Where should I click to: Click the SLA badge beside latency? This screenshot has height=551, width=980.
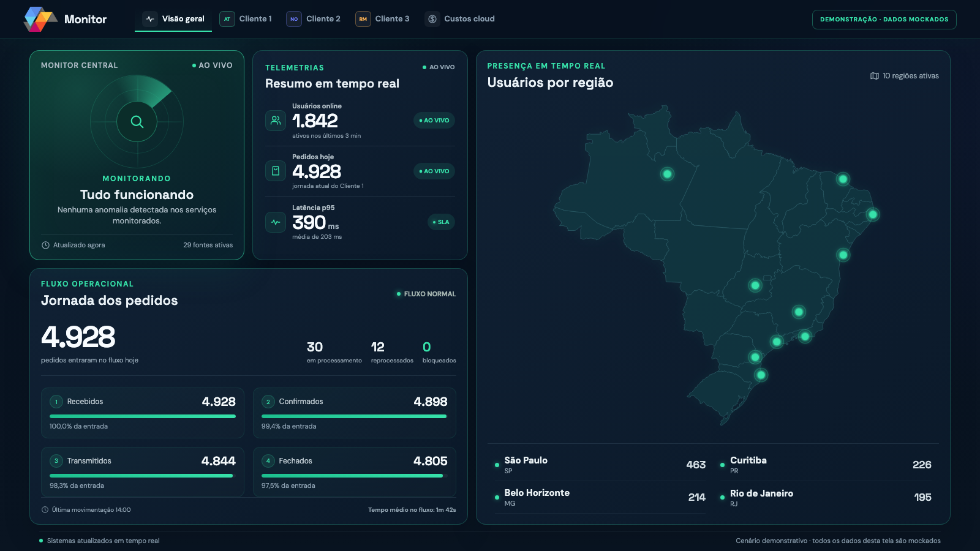pos(441,222)
